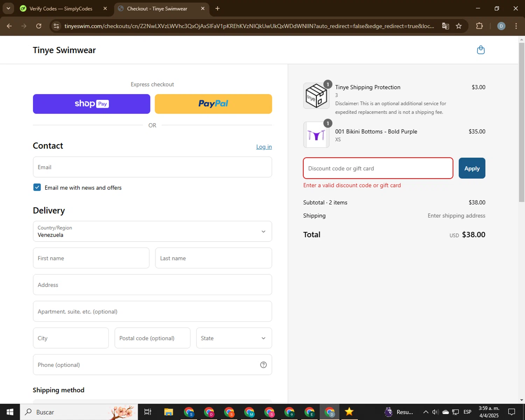Click the Enter shipping address text
The width and height of the screenshot is (525, 420).
pos(456,216)
